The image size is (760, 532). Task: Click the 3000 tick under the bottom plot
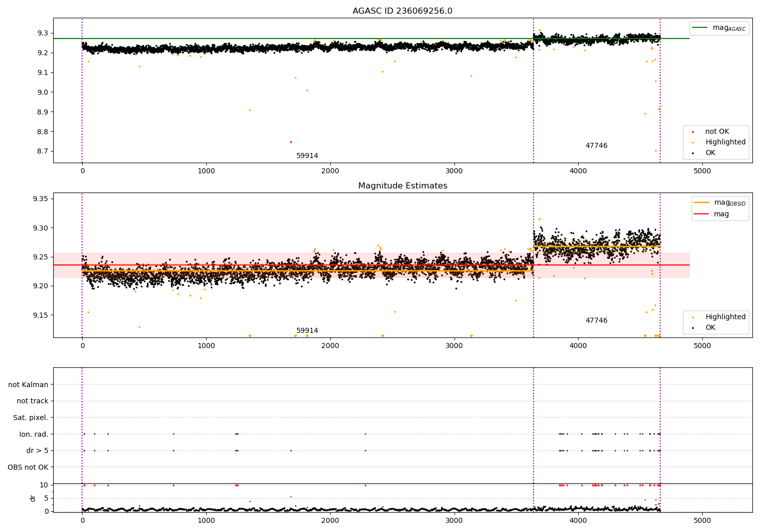[454, 521]
